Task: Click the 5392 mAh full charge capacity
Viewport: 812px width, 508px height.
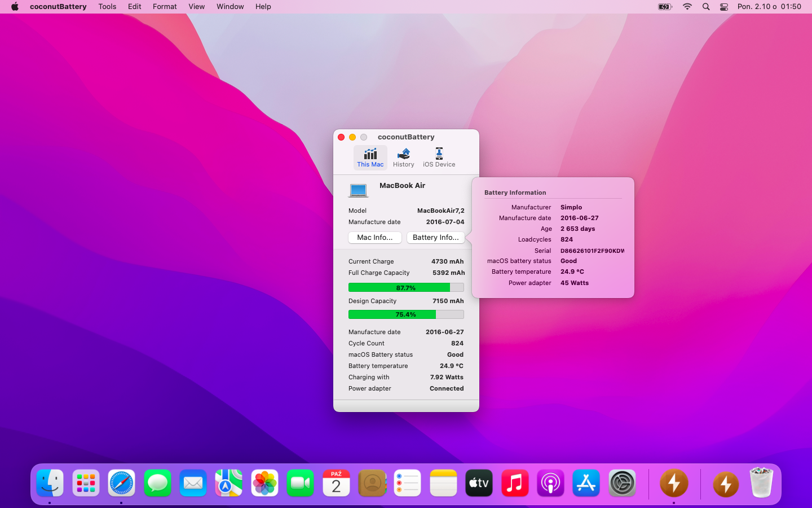Action: click(x=449, y=273)
